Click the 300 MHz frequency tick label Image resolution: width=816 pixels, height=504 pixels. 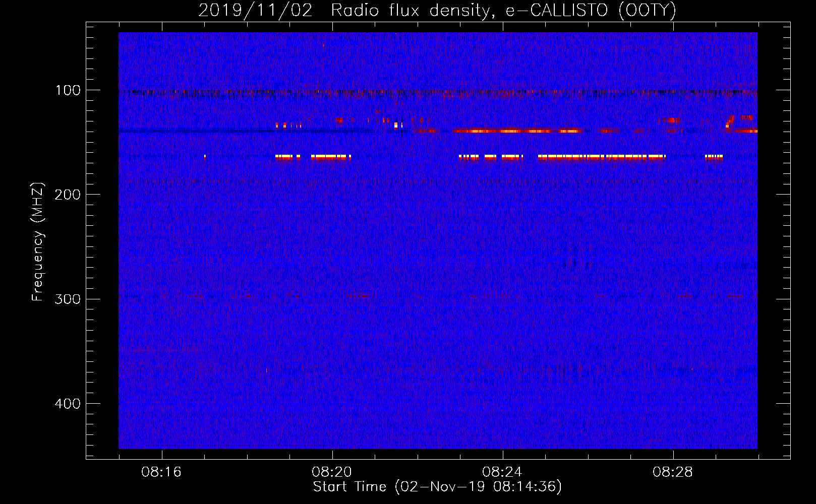click(x=68, y=299)
